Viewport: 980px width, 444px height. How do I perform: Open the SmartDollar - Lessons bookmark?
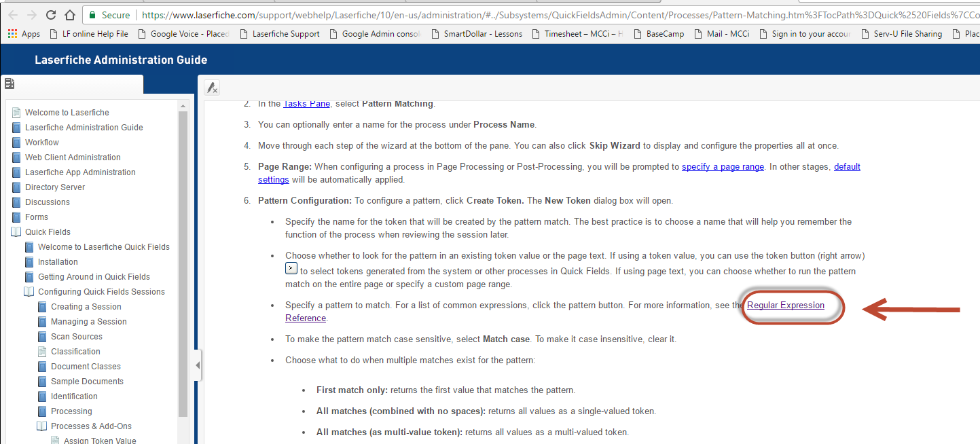point(476,33)
